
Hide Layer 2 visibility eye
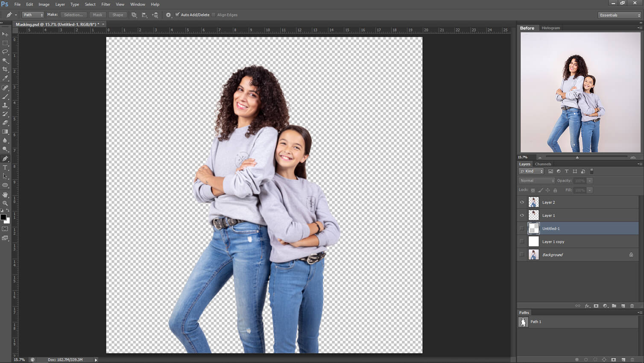point(522,202)
